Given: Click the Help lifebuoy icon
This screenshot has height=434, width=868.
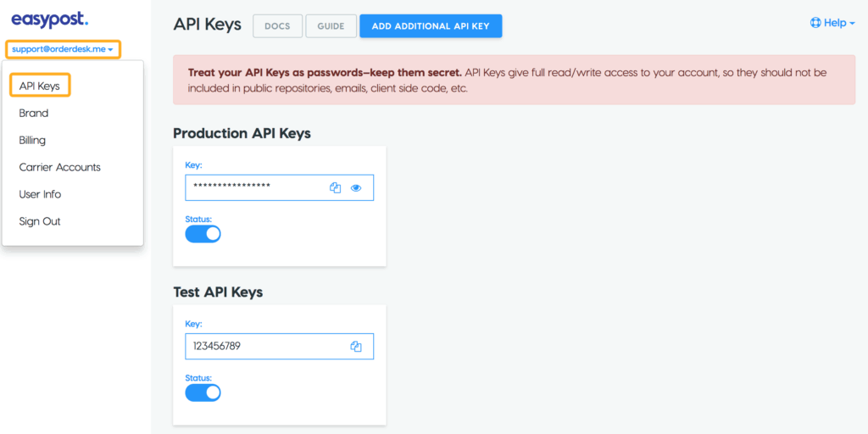Looking at the screenshot, I should click(815, 23).
